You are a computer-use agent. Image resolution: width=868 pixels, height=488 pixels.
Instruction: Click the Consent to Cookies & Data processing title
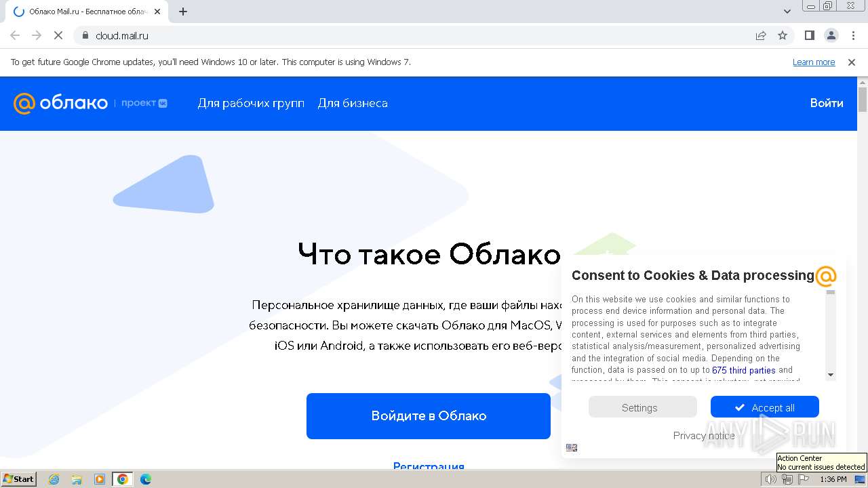[x=692, y=275]
